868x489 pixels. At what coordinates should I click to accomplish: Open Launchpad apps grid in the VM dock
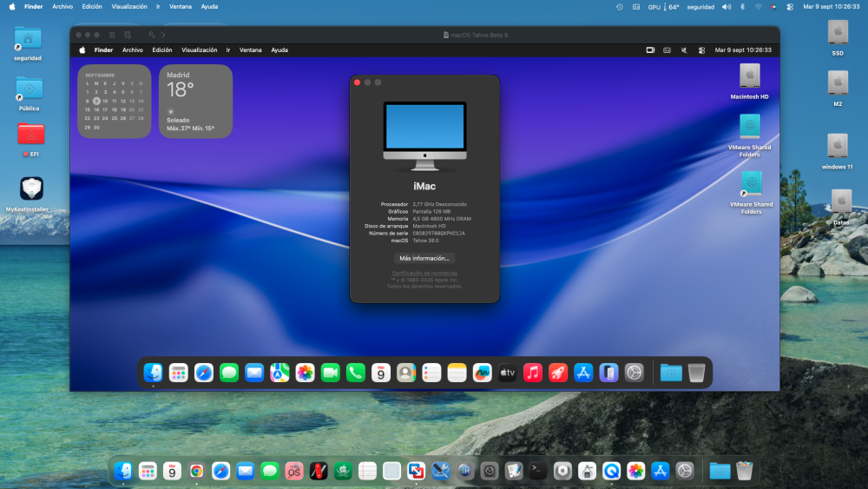click(x=178, y=373)
